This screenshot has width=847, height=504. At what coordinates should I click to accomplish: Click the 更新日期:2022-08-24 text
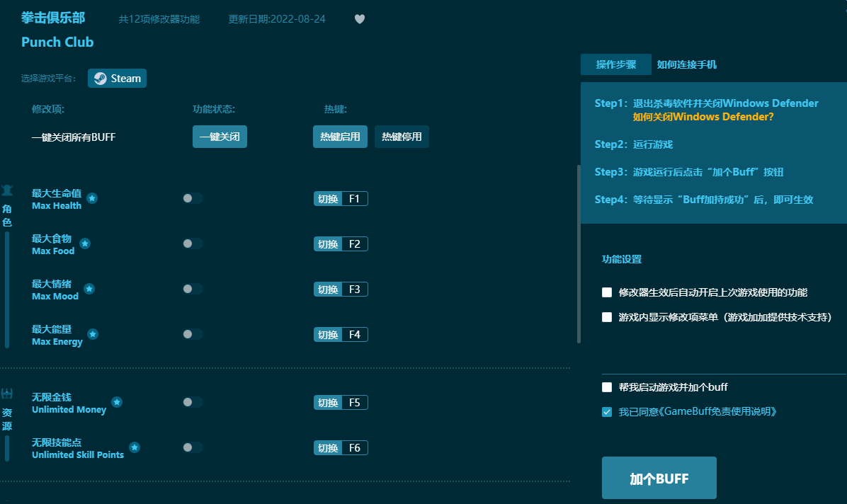coord(277,19)
